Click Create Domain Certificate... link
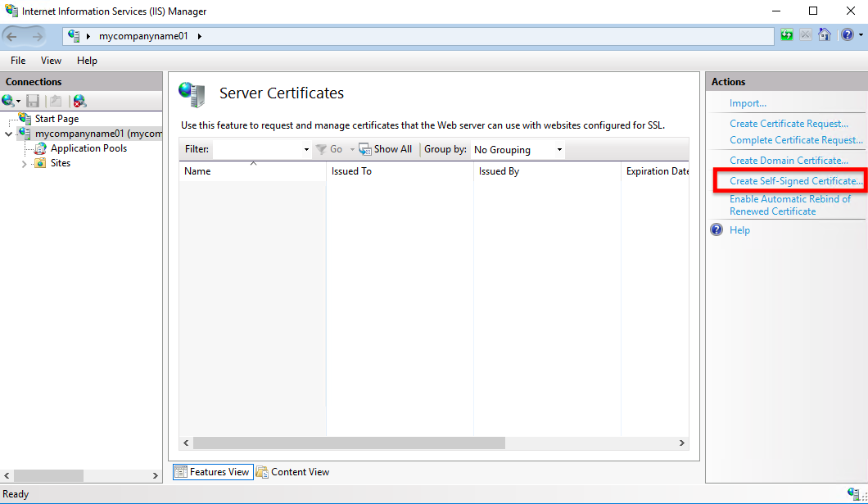This screenshot has width=868, height=504. pos(789,161)
